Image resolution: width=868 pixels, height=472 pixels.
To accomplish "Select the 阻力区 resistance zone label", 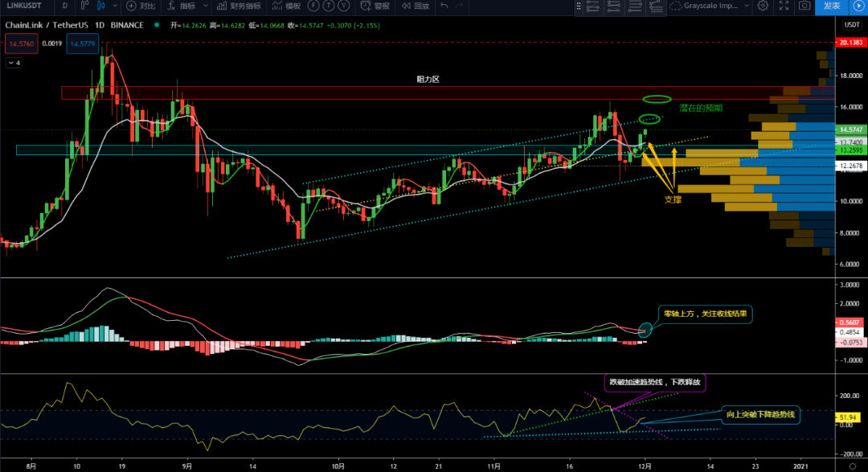I will [428, 80].
